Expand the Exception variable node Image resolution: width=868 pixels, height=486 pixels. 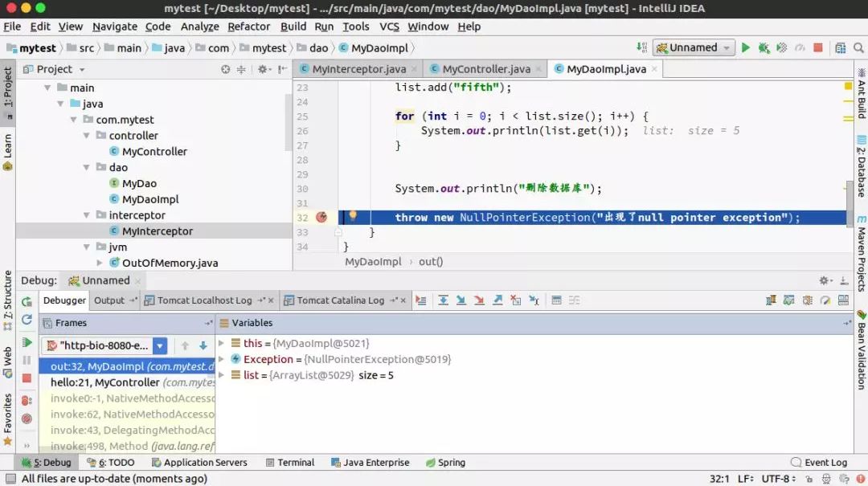222,359
